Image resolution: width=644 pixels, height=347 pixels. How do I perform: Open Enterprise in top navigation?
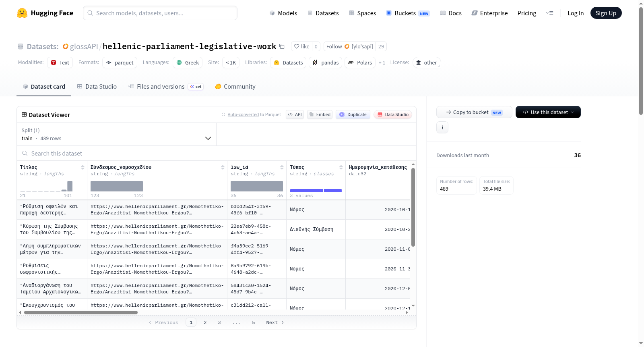tap(490, 13)
